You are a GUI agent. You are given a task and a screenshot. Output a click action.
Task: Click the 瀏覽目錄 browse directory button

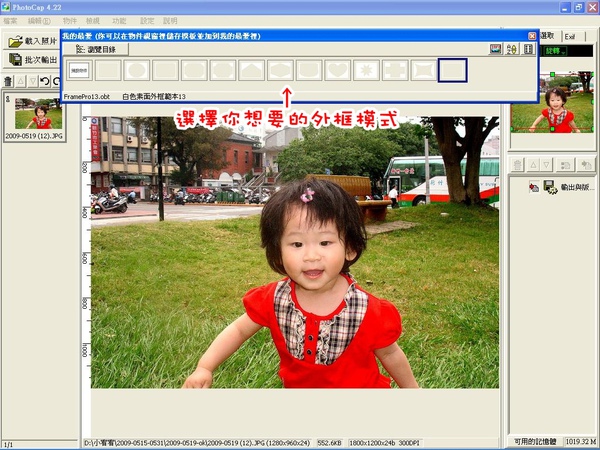96,49
